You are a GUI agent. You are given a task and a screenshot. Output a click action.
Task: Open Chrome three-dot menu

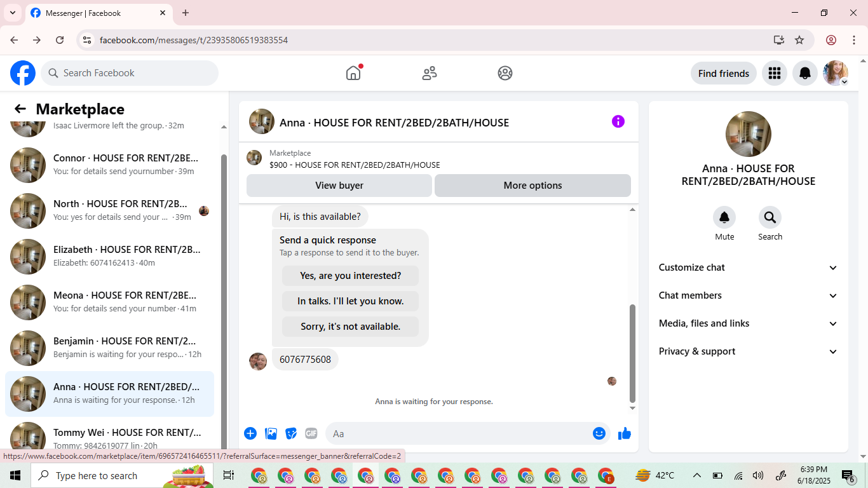coord(854,40)
